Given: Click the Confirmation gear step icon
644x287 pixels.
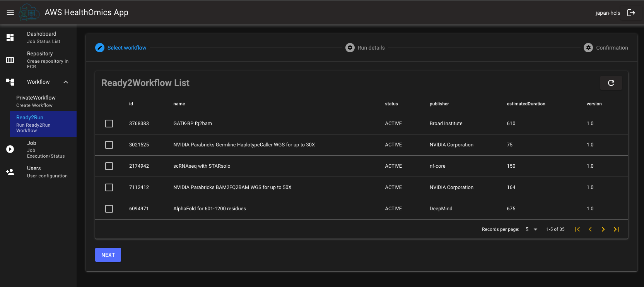Looking at the screenshot, I should point(588,48).
